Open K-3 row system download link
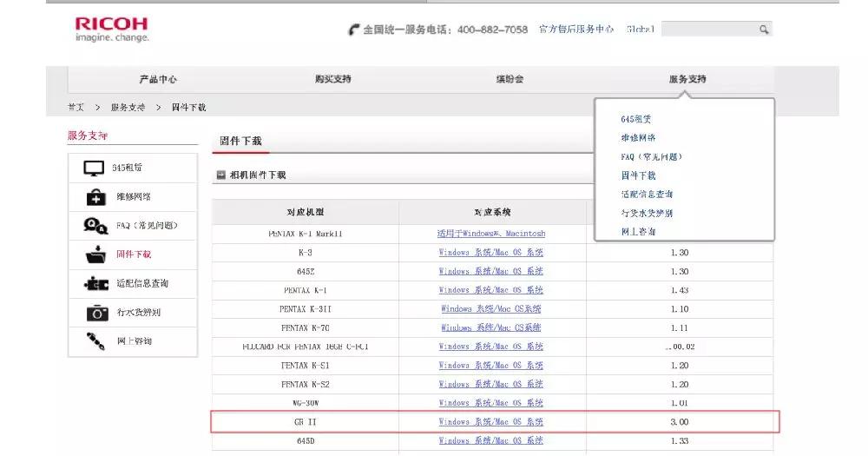 click(x=491, y=253)
